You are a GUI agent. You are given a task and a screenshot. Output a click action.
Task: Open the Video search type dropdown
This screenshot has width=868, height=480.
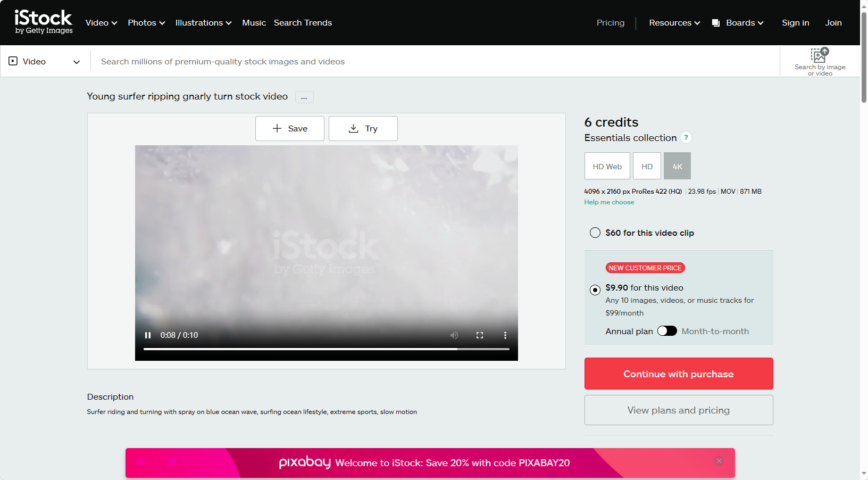point(45,61)
